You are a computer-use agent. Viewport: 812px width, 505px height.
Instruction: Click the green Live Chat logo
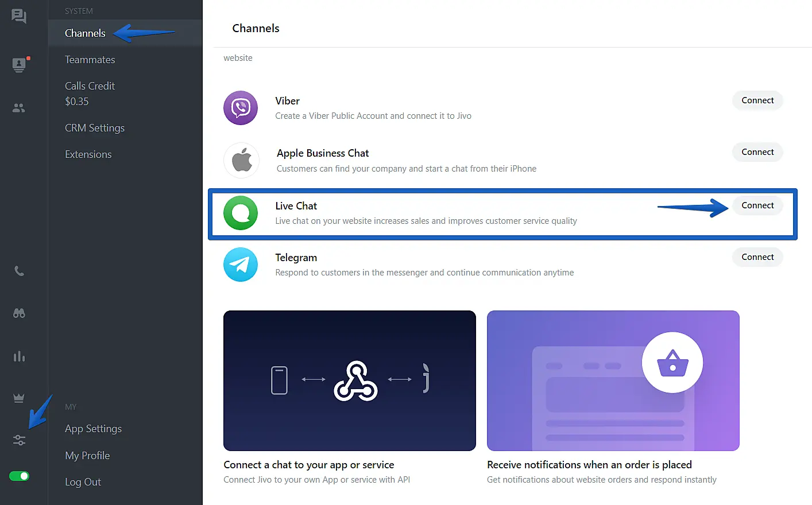tap(241, 213)
